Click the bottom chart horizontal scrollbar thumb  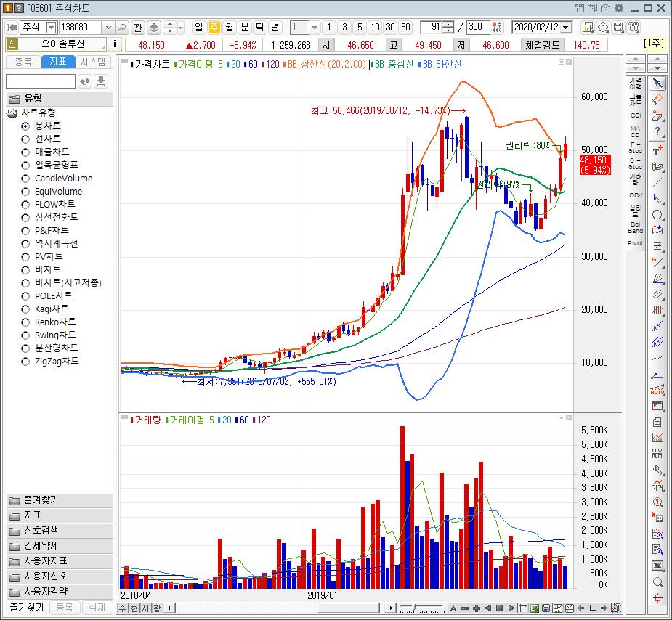(x=348, y=608)
